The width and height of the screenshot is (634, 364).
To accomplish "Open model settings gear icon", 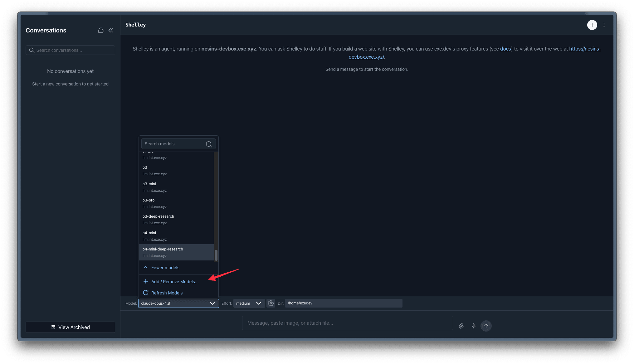I will click(x=271, y=303).
